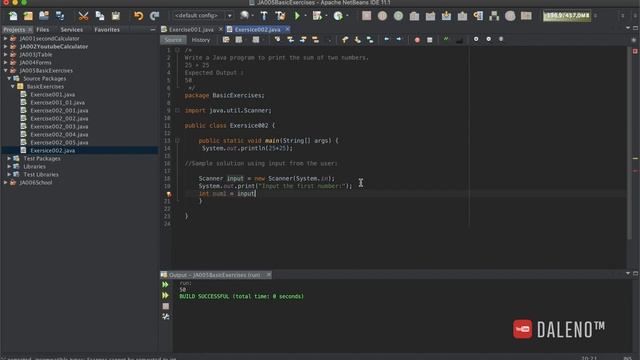Select Exersice002.java in the tree

click(x=53, y=151)
